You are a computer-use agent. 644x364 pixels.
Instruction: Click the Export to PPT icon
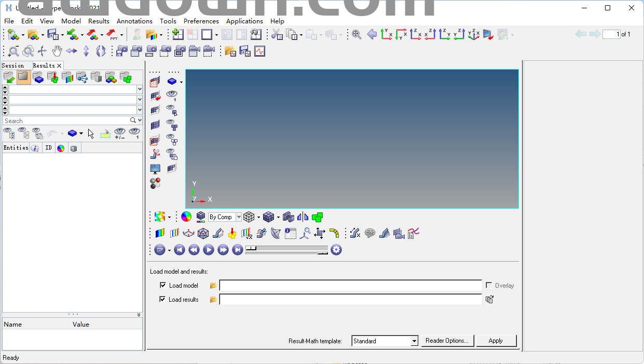[x=112, y=35]
